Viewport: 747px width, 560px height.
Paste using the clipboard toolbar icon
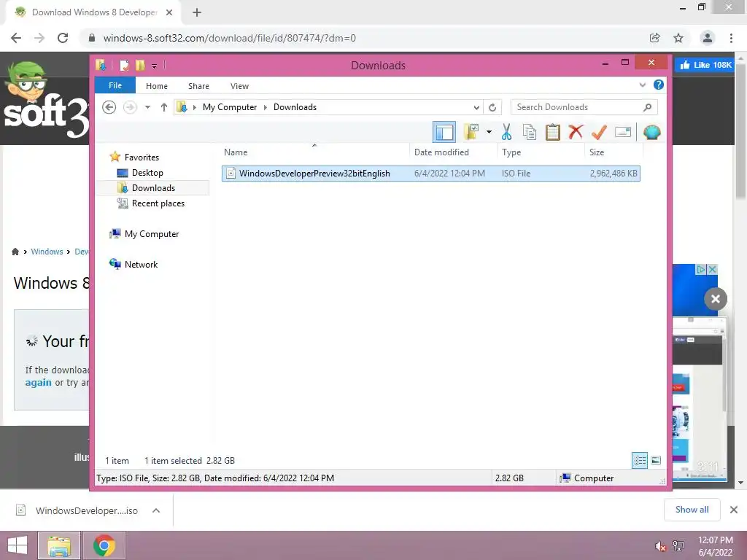coord(553,133)
